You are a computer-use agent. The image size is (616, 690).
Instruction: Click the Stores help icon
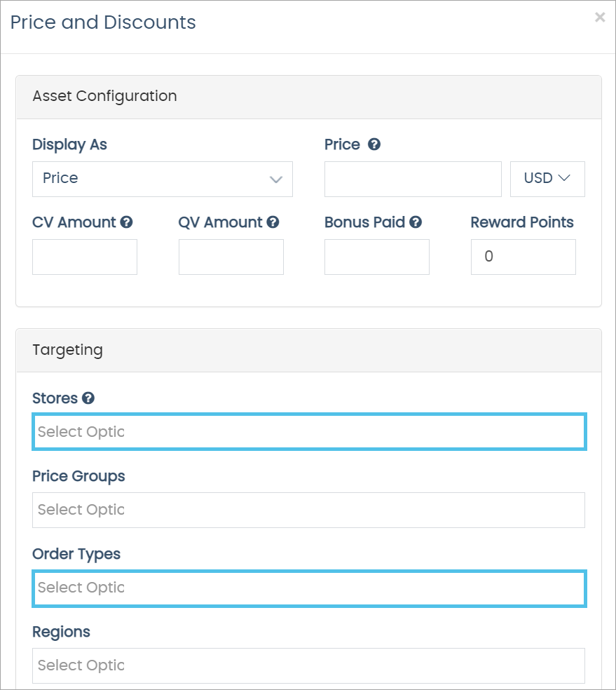point(88,398)
